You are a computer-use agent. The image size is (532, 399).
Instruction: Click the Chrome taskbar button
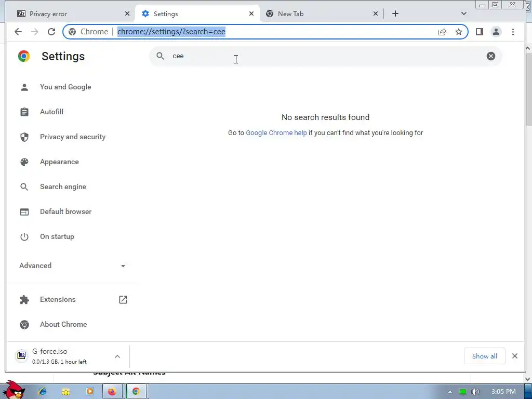pos(137,391)
